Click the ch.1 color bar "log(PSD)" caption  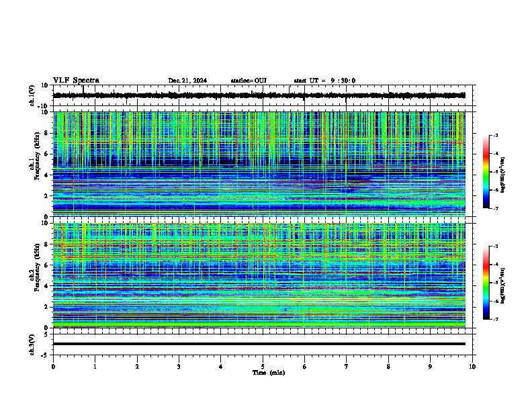tap(503, 175)
